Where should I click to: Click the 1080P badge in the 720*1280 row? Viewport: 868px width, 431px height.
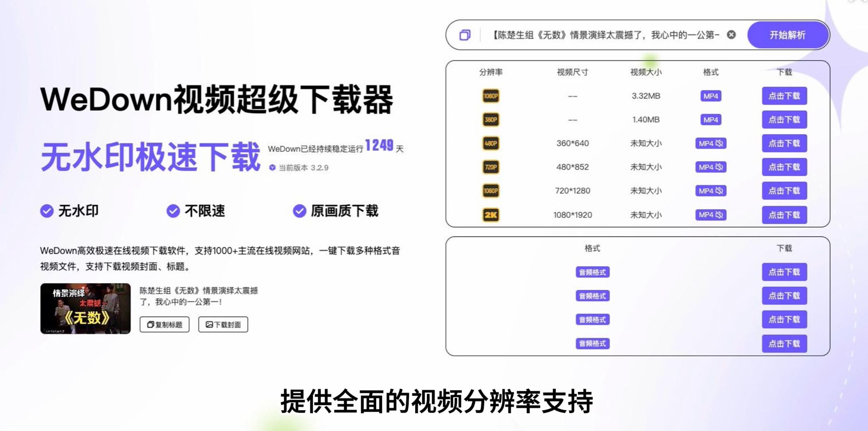pyautogui.click(x=490, y=191)
